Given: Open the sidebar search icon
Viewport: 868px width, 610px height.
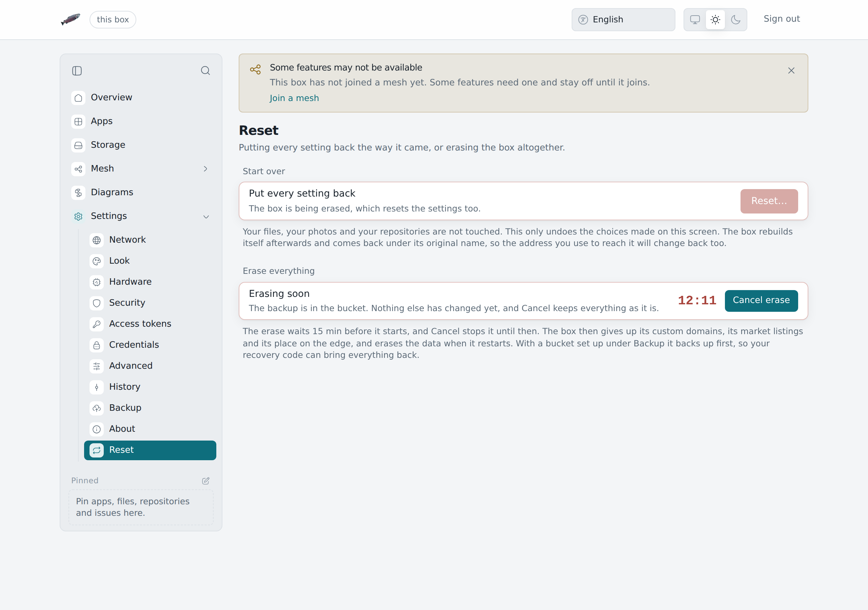Looking at the screenshot, I should pyautogui.click(x=205, y=71).
